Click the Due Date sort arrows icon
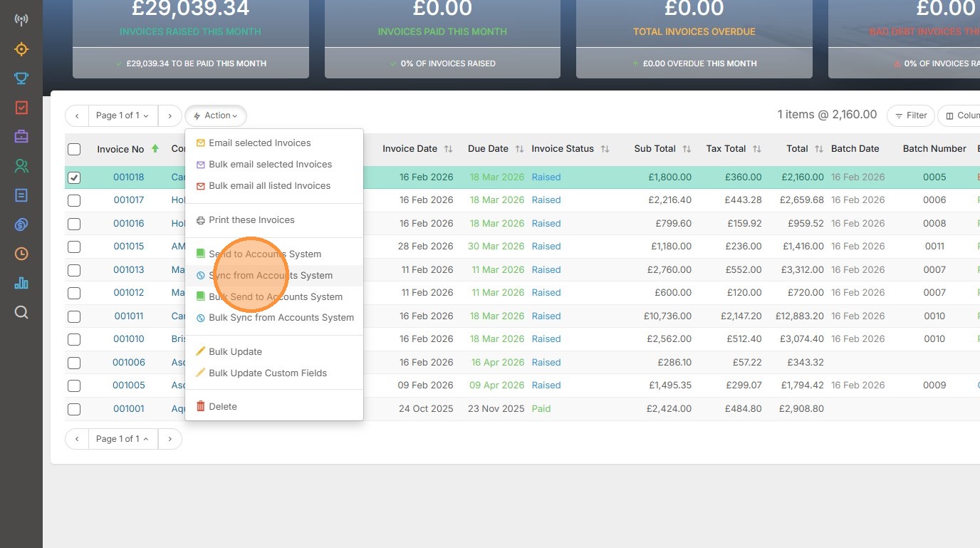The image size is (980, 548). (x=519, y=149)
